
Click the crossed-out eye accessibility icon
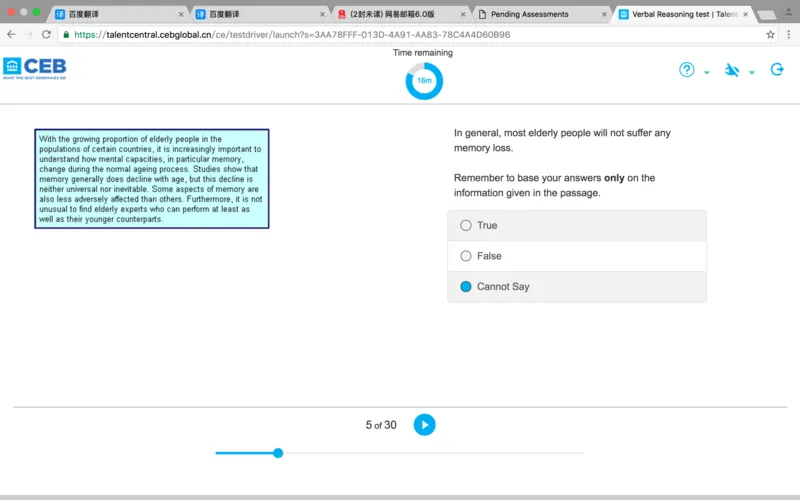pos(732,70)
